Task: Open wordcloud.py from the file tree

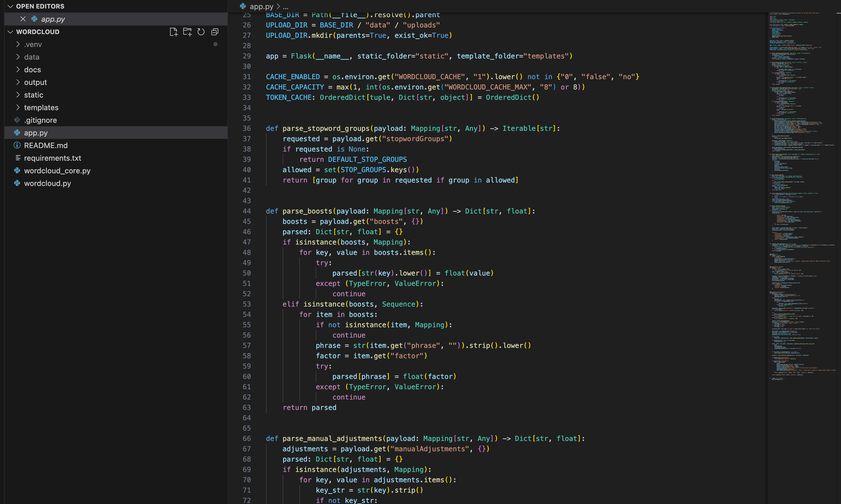Action: coord(47,183)
